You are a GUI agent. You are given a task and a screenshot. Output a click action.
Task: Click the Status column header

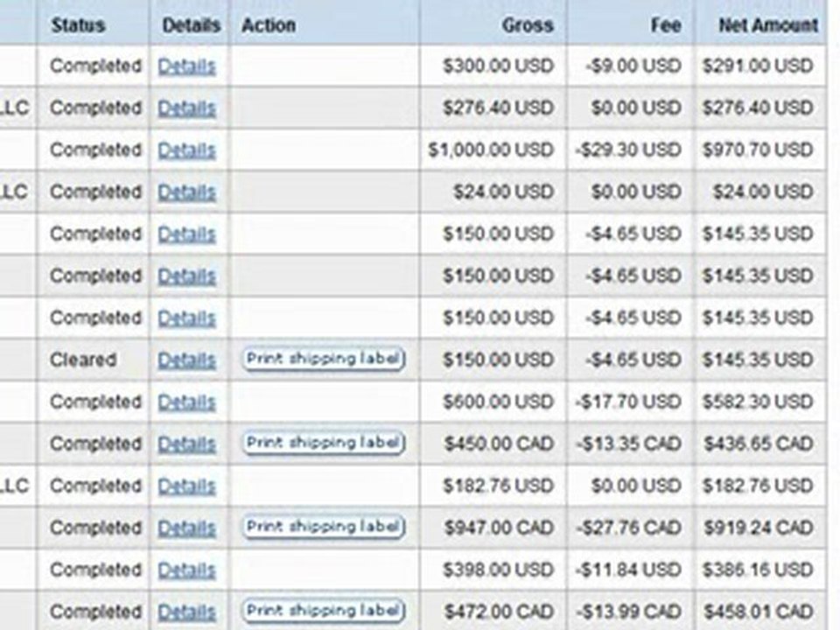(77, 25)
